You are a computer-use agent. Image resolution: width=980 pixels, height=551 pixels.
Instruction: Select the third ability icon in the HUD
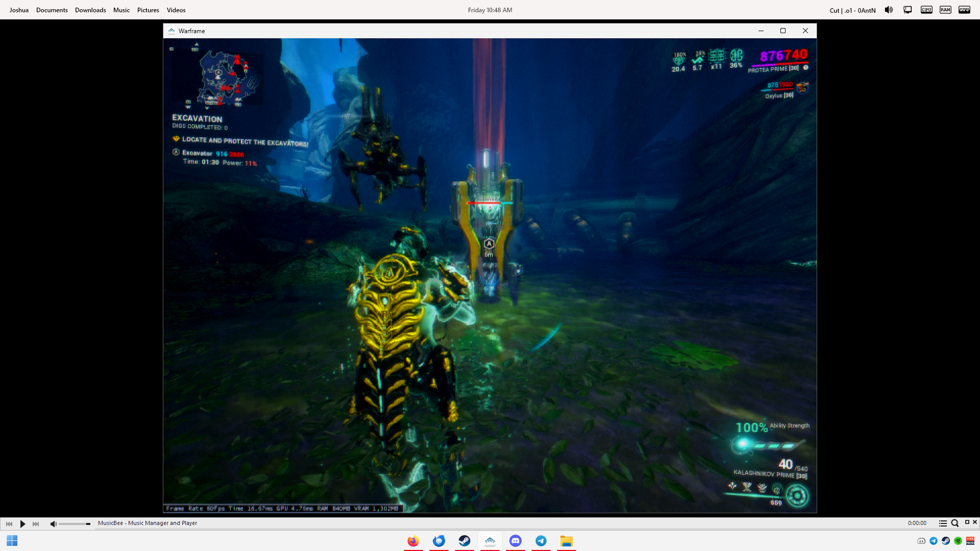762,488
